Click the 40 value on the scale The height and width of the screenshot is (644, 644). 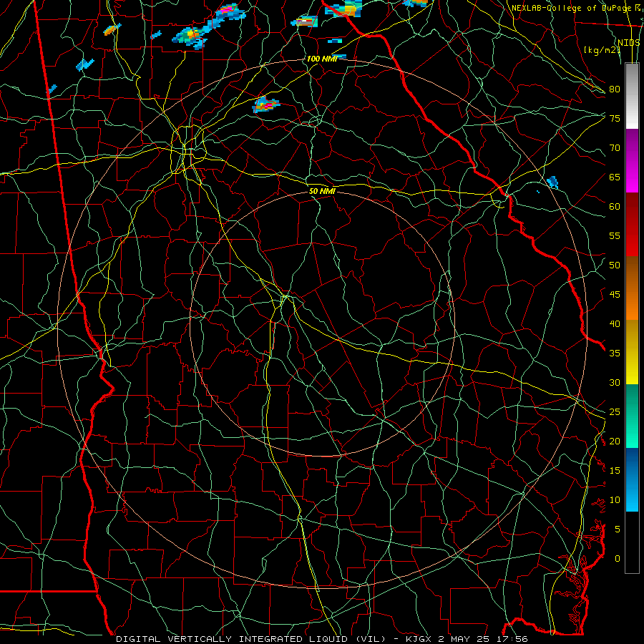(x=615, y=323)
